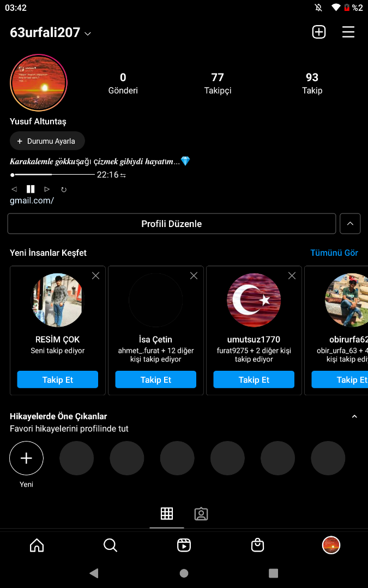Tap the Android back navigation button
Viewport: 368px width, 588px height.
click(94, 573)
